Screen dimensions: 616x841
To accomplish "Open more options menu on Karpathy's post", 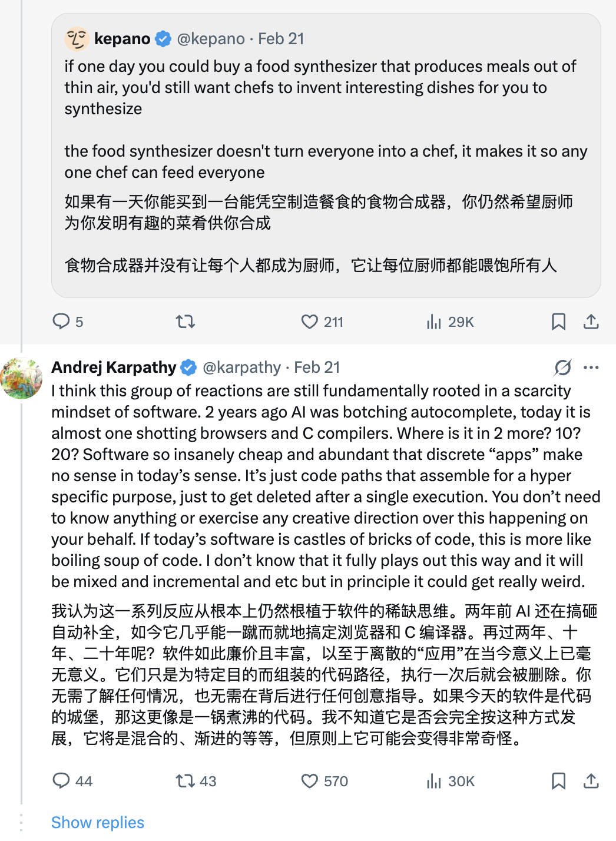I will click(591, 367).
